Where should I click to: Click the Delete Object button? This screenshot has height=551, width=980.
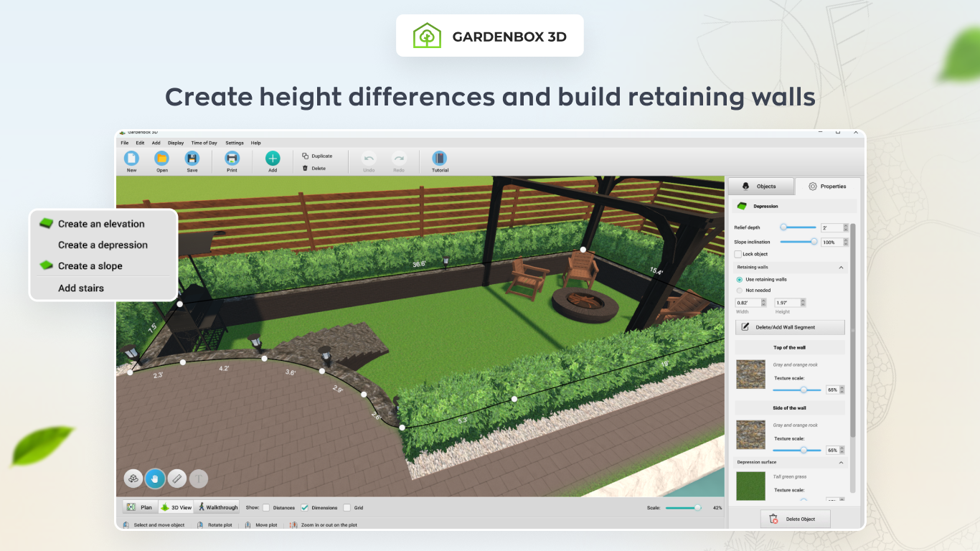(x=796, y=519)
